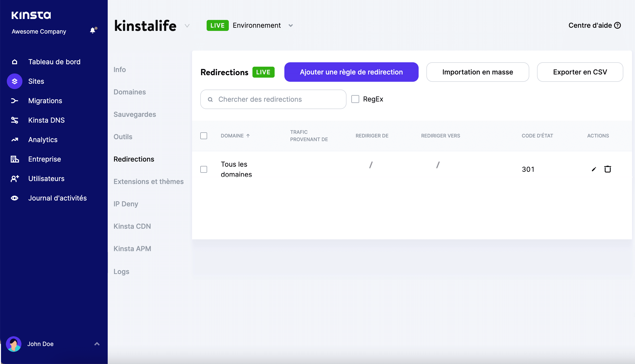This screenshot has width=635, height=364.
Task: Click the search icon in redirections search bar
Action: pyautogui.click(x=211, y=99)
